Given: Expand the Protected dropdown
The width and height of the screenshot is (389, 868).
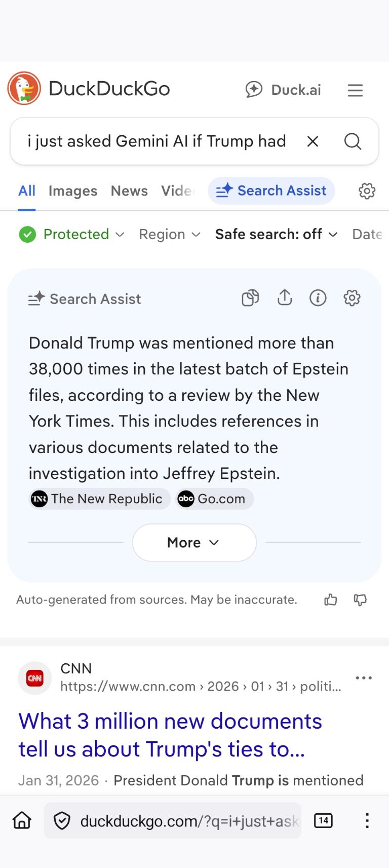Looking at the screenshot, I should [x=71, y=234].
